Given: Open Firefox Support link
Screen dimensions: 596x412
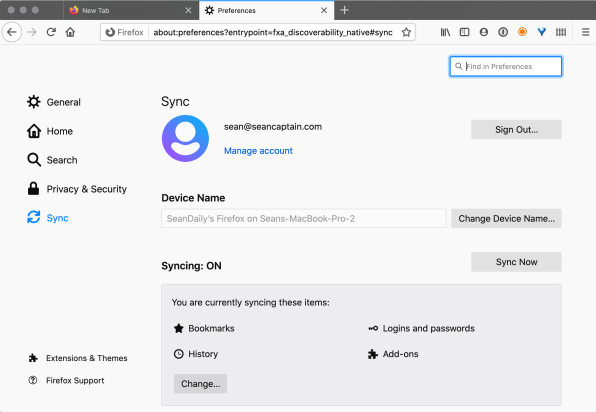Looking at the screenshot, I should click(x=66, y=380).
